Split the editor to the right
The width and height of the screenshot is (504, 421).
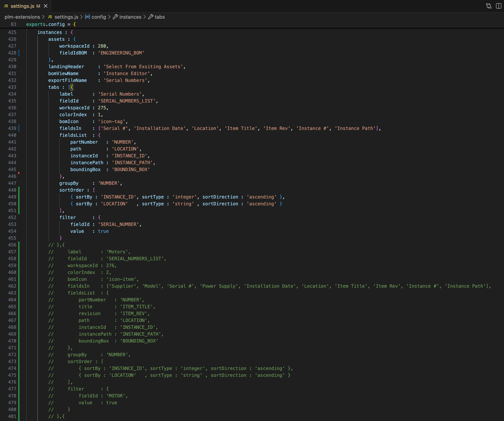click(498, 6)
